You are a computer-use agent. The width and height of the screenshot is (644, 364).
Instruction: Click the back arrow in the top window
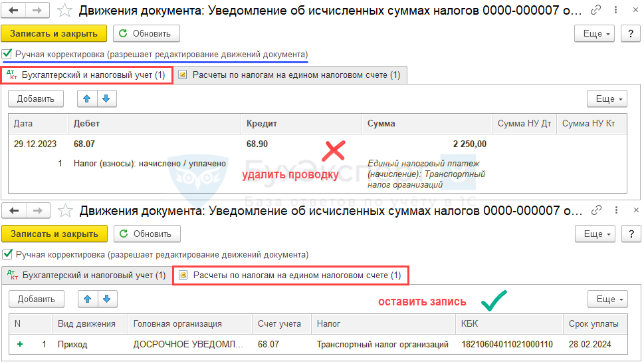[14, 10]
